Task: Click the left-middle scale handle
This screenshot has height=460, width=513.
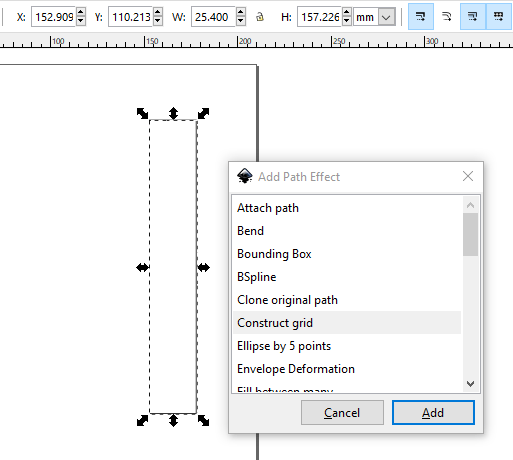Action: (143, 267)
